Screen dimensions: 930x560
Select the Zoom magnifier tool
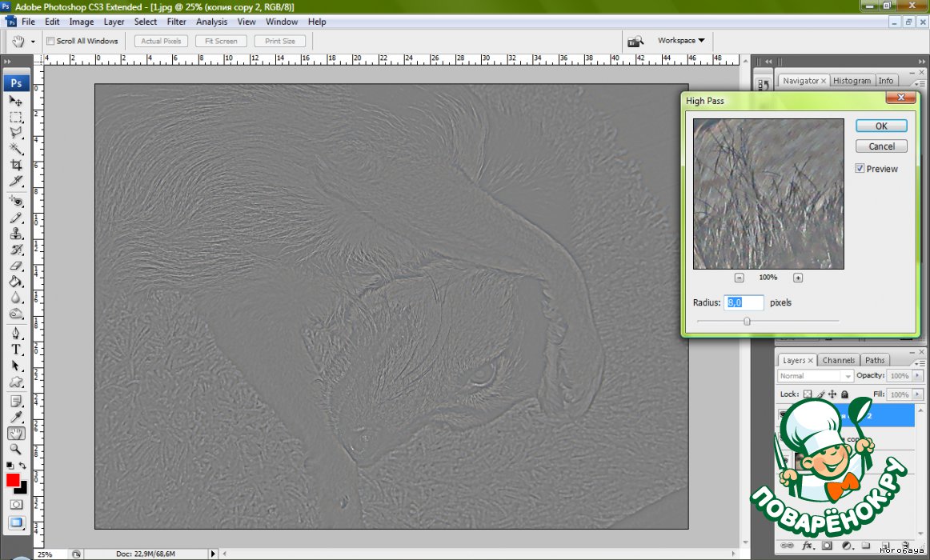click(16, 450)
